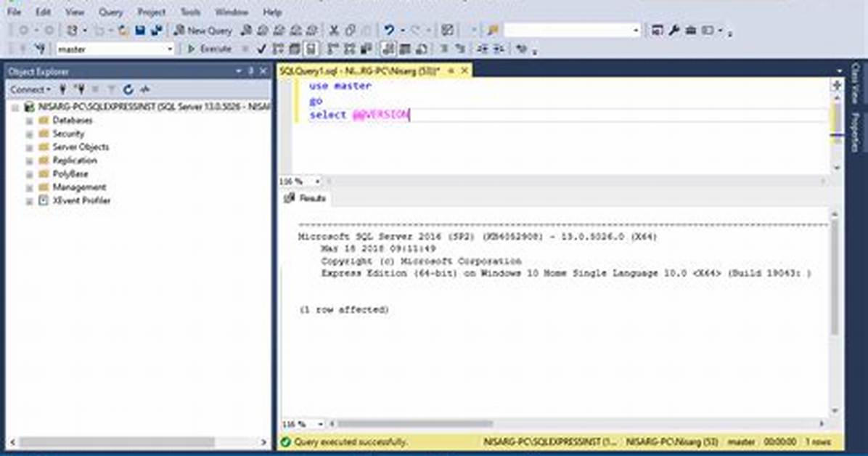Open the Window menu

click(232, 12)
